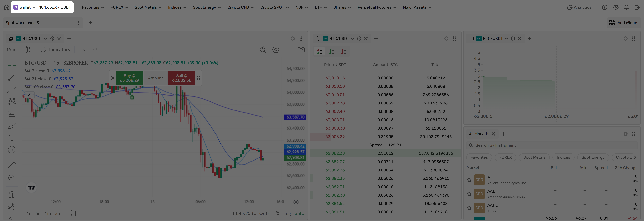Select the crosshair cursor tool
Image resolution: width=644 pixels, height=221 pixels.
pyautogui.click(x=12, y=65)
